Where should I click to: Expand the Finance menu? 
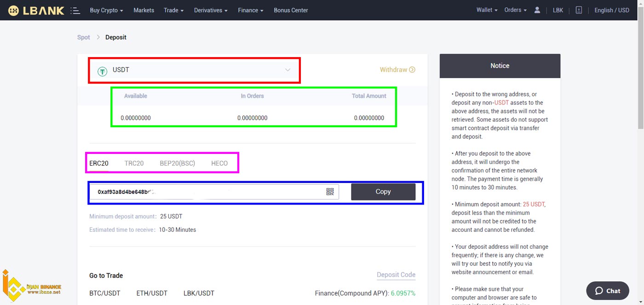pos(251,10)
